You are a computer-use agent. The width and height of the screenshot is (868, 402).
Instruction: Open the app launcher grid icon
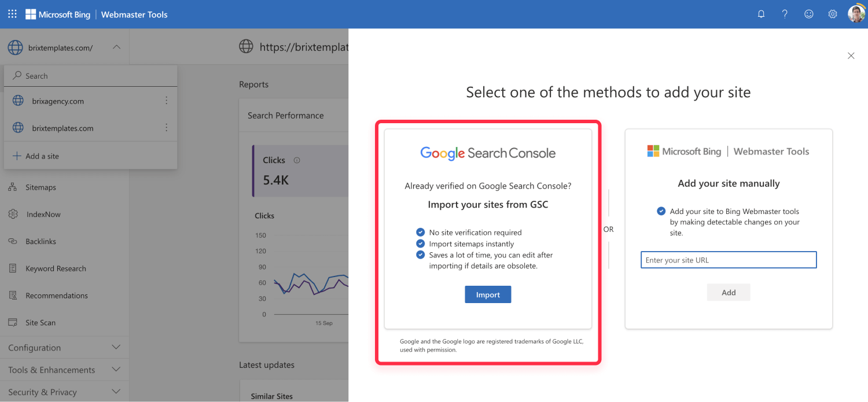click(12, 14)
